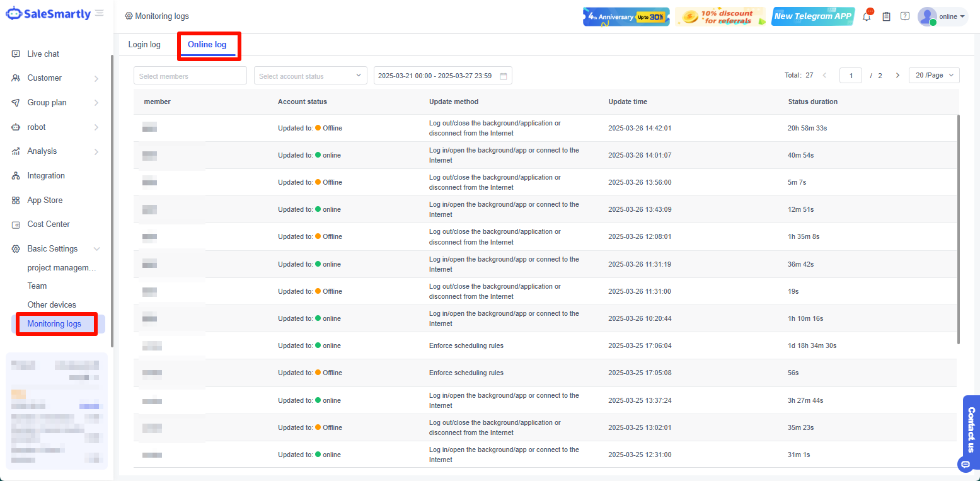980x481 pixels.
Task: Expand the online status dropdown
Action: [x=952, y=17]
